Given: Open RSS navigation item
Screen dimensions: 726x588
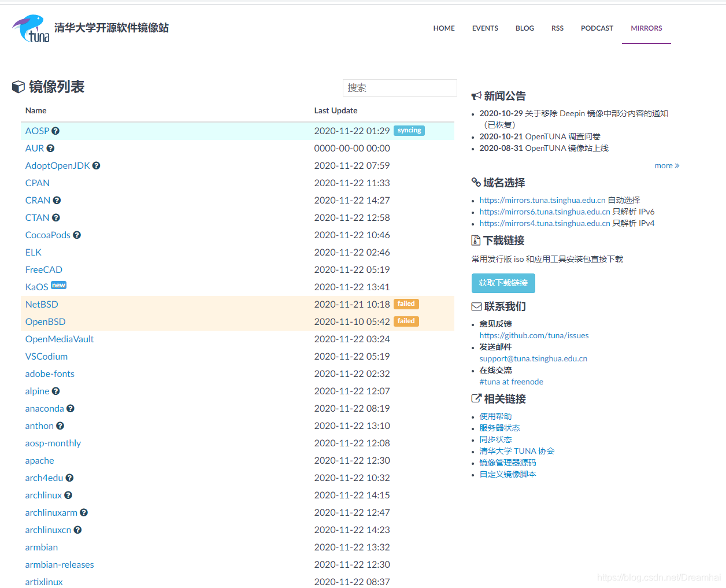Looking at the screenshot, I should pos(557,28).
